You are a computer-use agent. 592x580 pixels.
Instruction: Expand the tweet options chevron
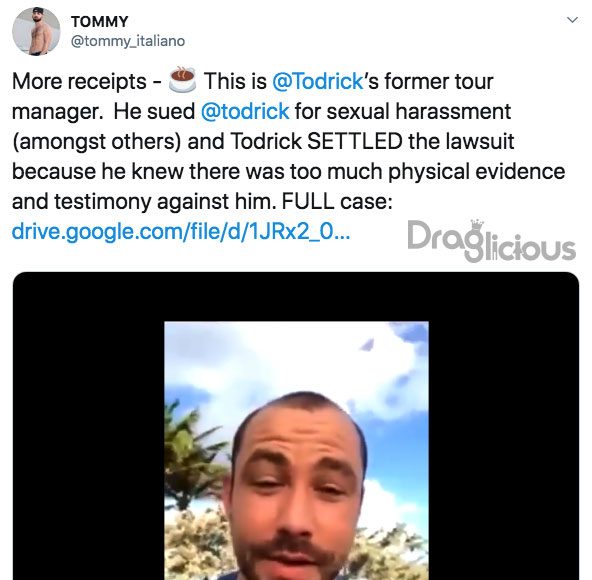(573, 20)
